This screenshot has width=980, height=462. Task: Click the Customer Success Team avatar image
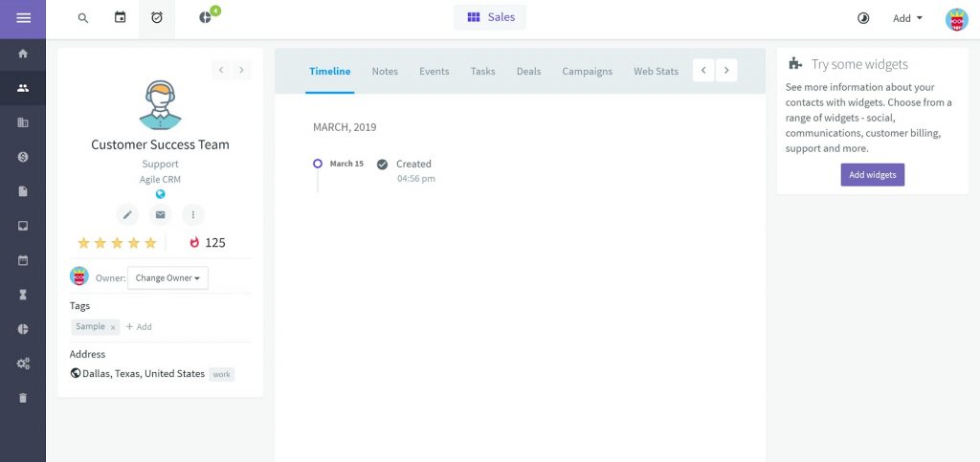(160, 104)
